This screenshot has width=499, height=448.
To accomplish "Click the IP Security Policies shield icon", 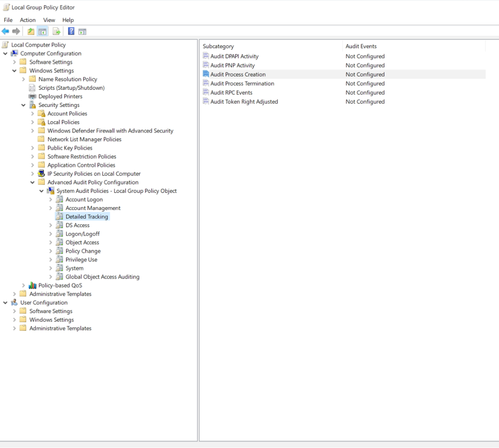I will 41,173.
